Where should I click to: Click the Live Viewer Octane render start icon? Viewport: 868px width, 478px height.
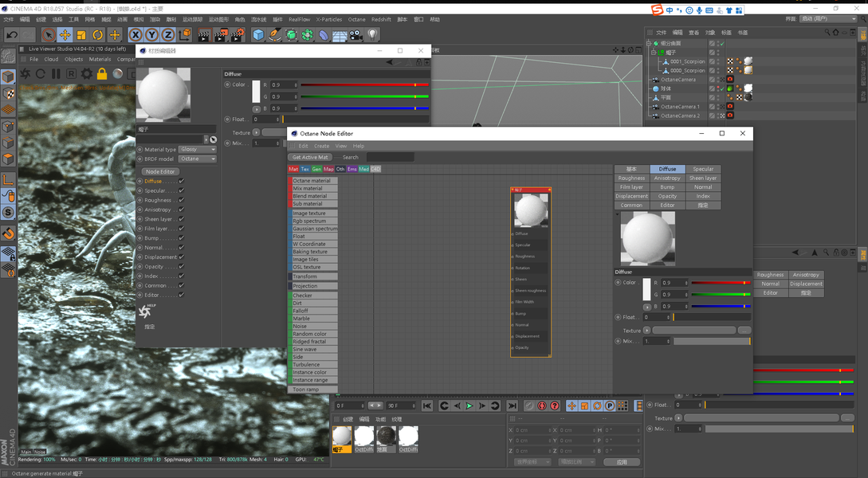[x=26, y=73]
